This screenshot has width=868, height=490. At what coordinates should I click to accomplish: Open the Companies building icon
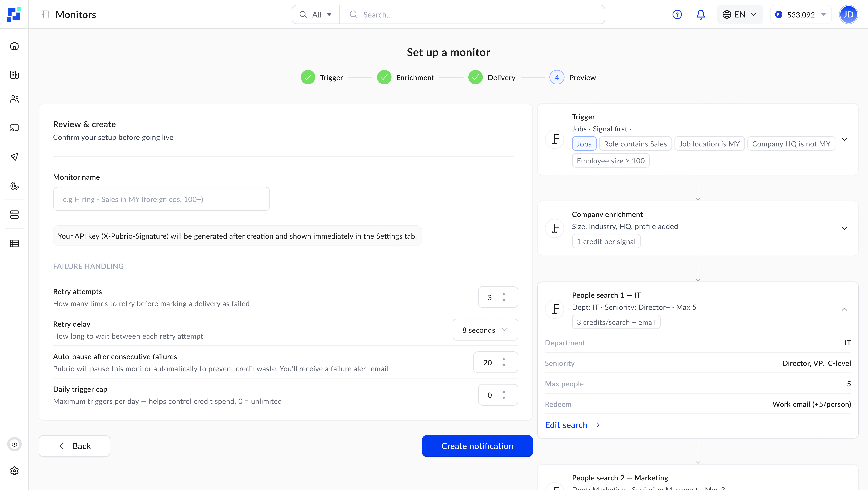(x=14, y=75)
